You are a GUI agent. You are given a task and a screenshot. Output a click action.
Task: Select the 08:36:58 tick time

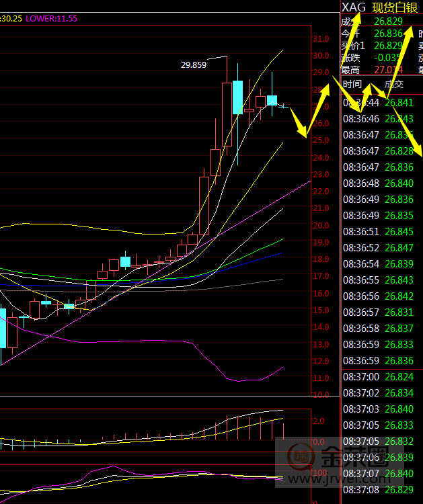coord(361,329)
